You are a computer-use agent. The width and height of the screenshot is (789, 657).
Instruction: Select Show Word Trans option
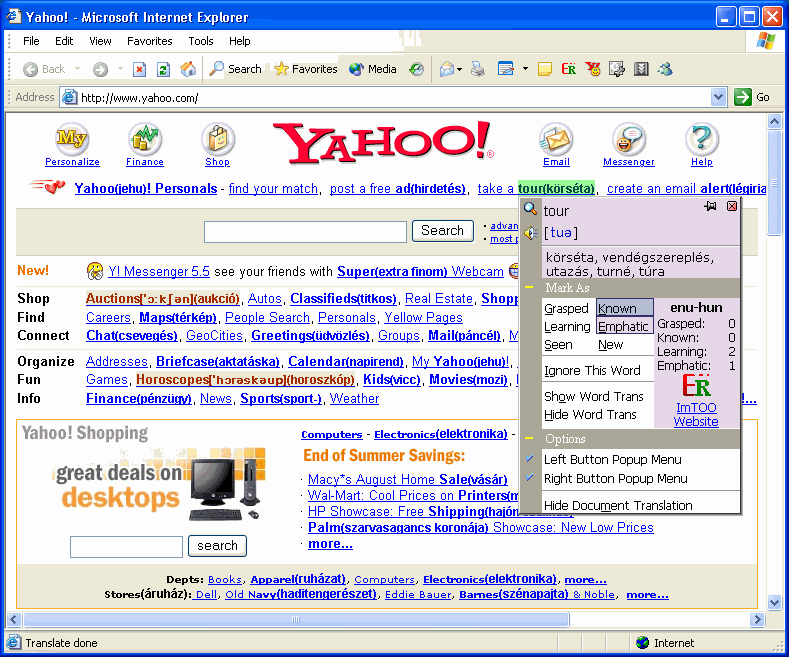tap(594, 396)
